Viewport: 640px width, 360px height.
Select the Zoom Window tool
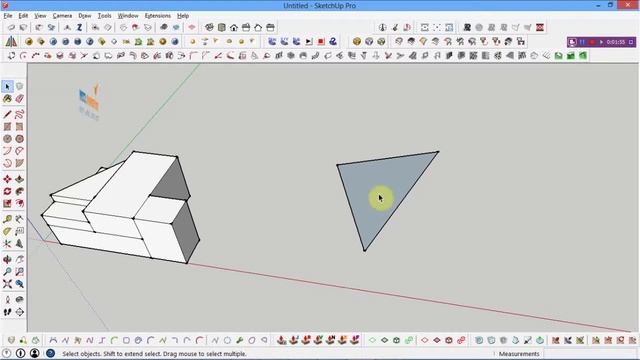tap(19, 271)
